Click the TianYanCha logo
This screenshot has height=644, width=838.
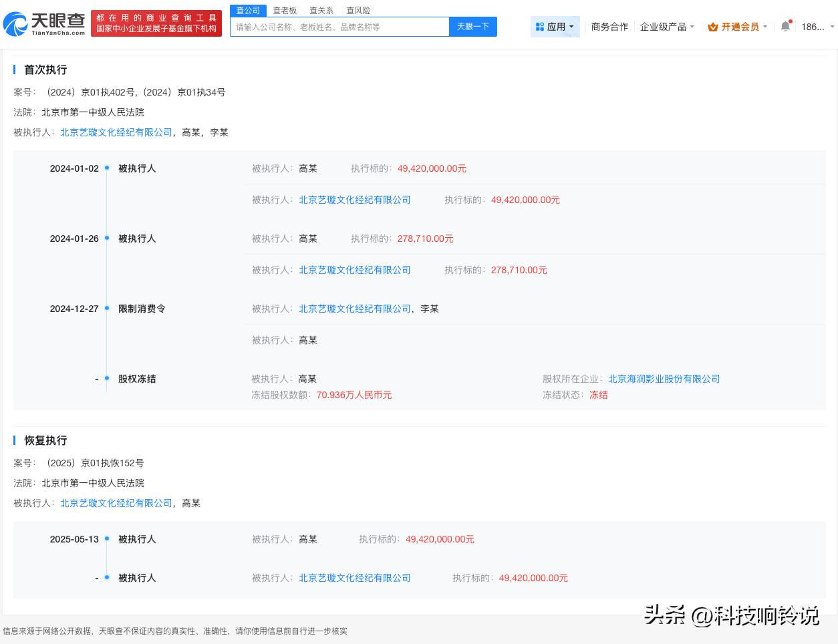(44, 24)
